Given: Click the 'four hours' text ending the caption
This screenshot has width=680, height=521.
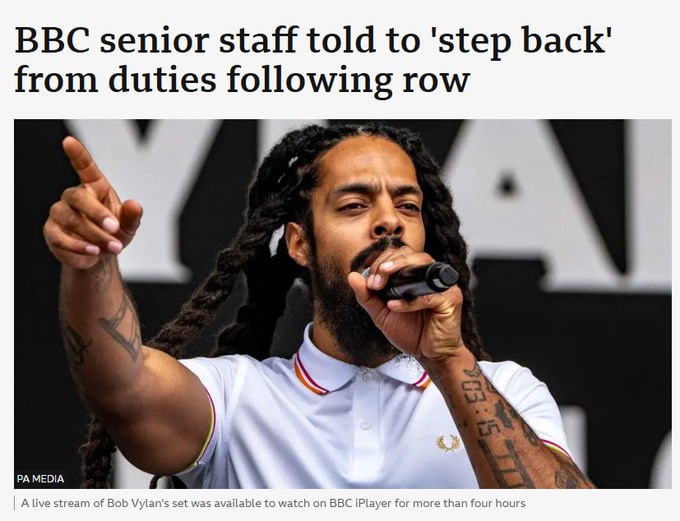Looking at the screenshot, I should pyautogui.click(x=503, y=503).
